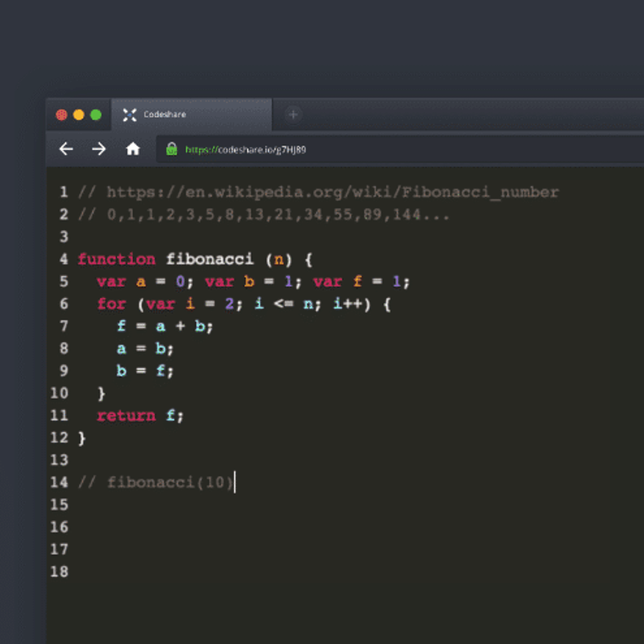Click the Wikipedia Fibonacci URL comment
Viewport: 644px width, 644px height.
[x=318, y=192]
